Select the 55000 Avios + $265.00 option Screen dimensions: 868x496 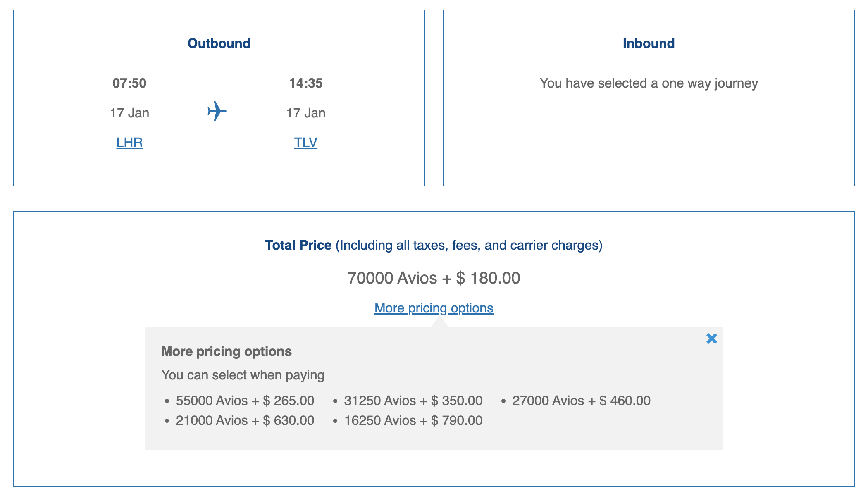pyautogui.click(x=245, y=400)
